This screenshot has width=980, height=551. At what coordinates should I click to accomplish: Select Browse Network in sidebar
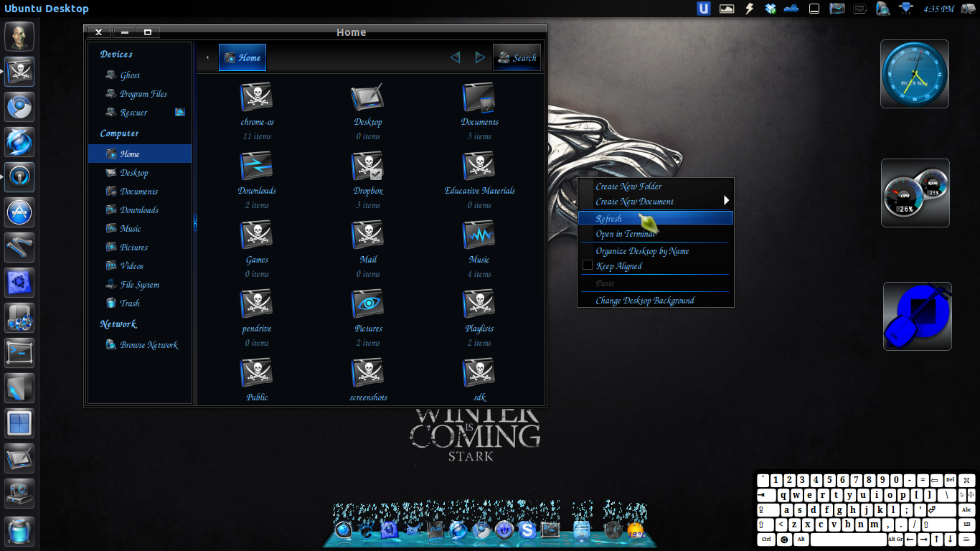pyautogui.click(x=140, y=344)
